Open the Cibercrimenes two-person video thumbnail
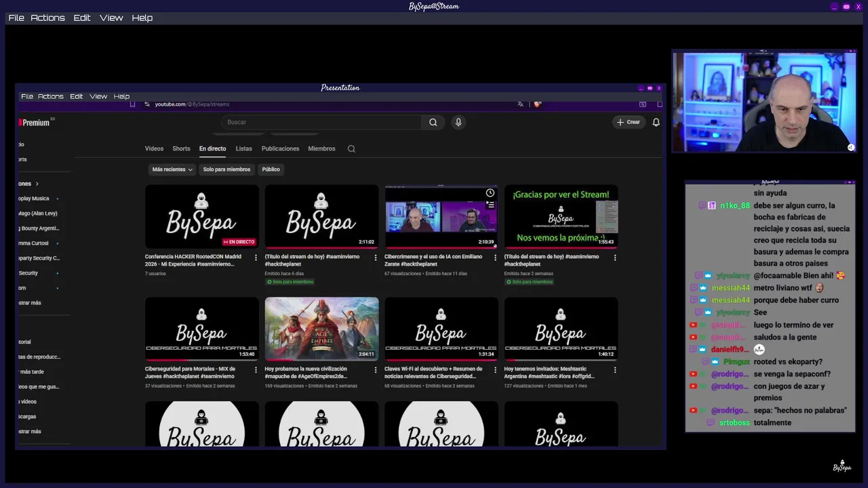The height and width of the screenshot is (488, 868). point(441,217)
